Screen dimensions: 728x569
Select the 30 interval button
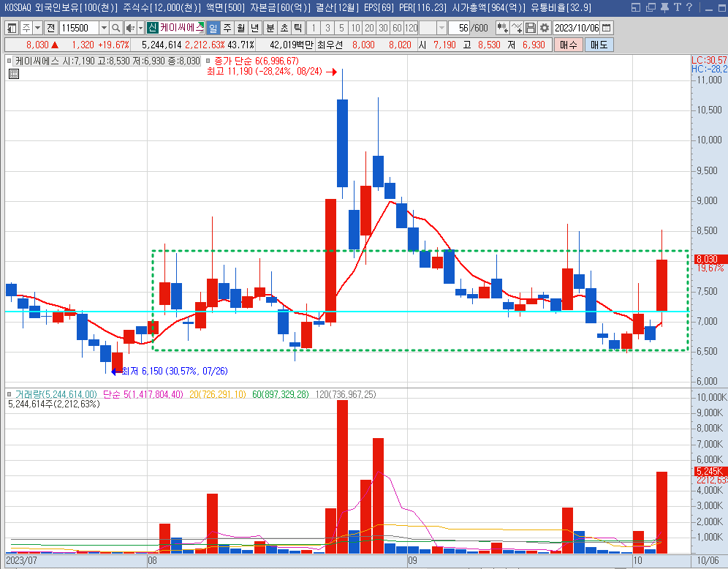coord(383,29)
